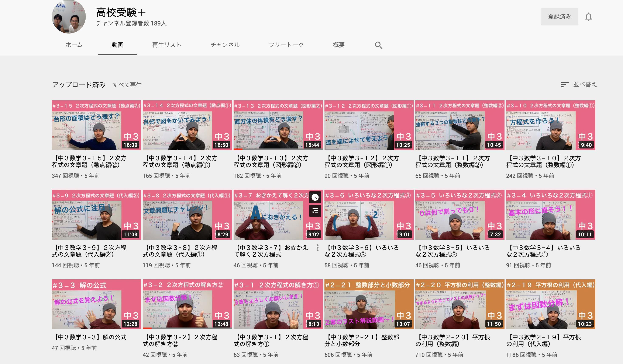
Task: Click the notification bell icon
Action: coord(588,17)
